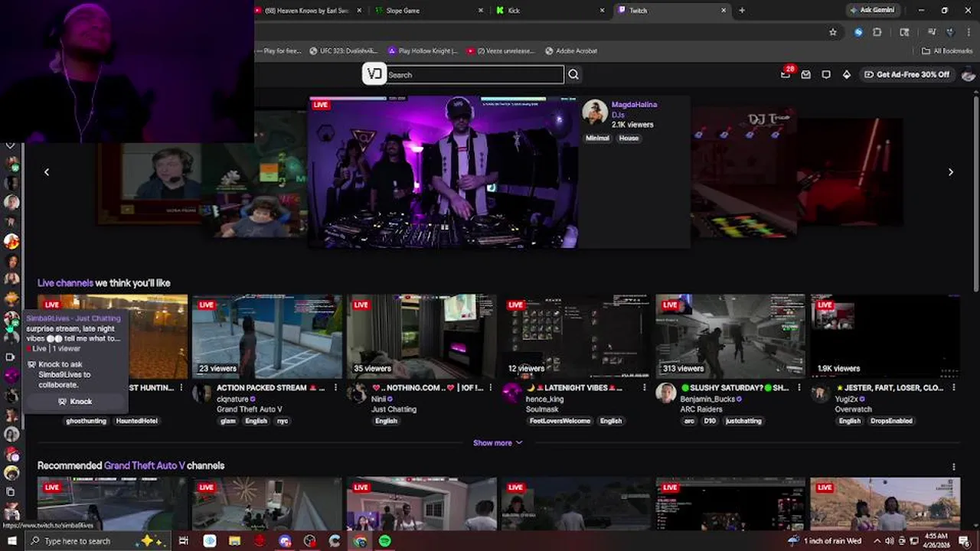
Task: Open Adobe Acrobat bookmark
Action: click(x=571, y=51)
